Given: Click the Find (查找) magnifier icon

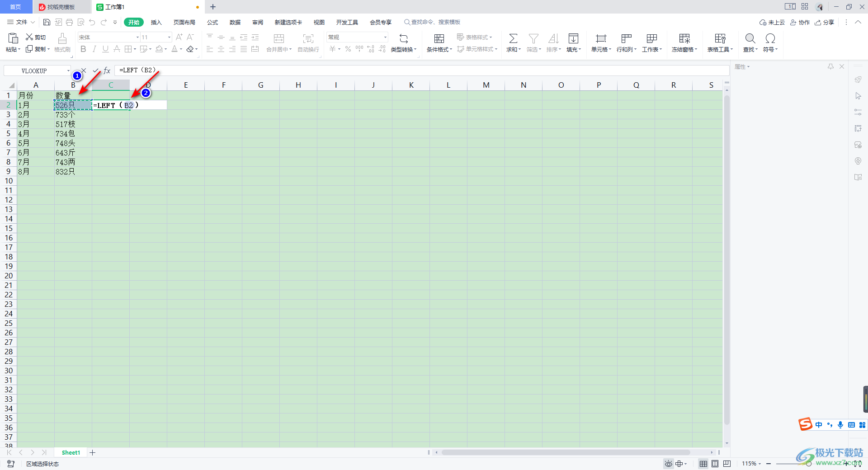Looking at the screenshot, I should [750, 38].
